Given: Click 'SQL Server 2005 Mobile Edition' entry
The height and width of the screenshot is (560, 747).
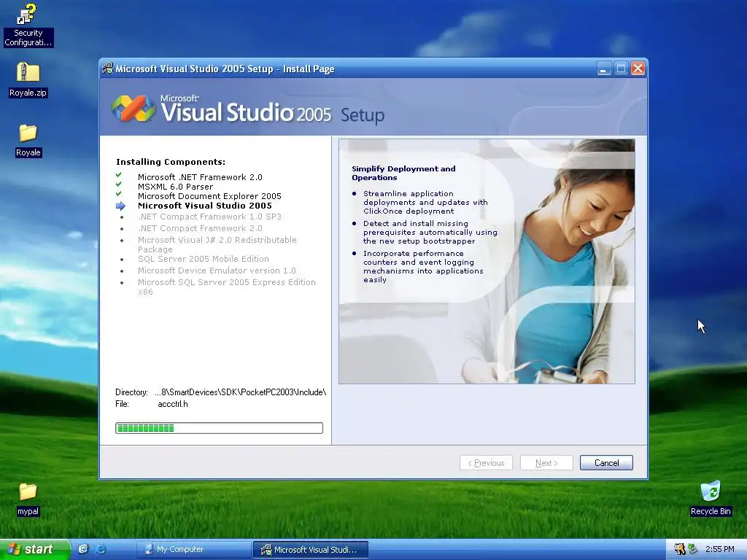Looking at the screenshot, I should (x=204, y=259).
